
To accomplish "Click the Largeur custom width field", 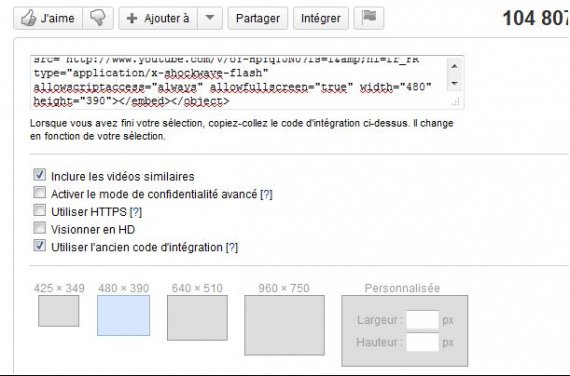I will point(422,320).
